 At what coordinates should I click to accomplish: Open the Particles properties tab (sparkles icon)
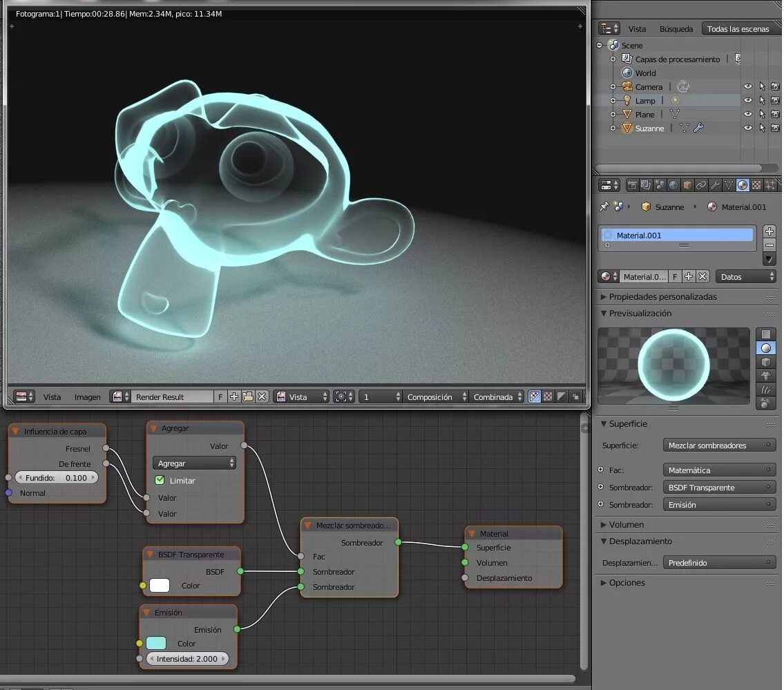[x=770, y=186]
